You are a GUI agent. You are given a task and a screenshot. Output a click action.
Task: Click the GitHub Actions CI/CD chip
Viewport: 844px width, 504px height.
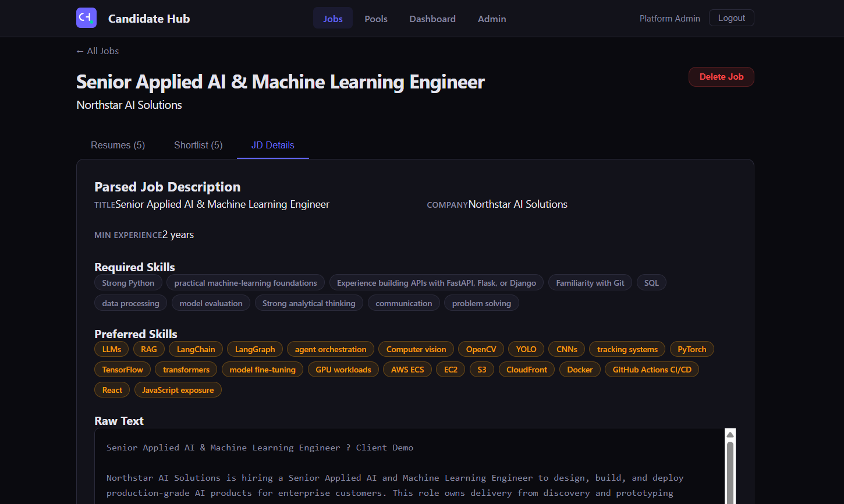coord(652,370)
